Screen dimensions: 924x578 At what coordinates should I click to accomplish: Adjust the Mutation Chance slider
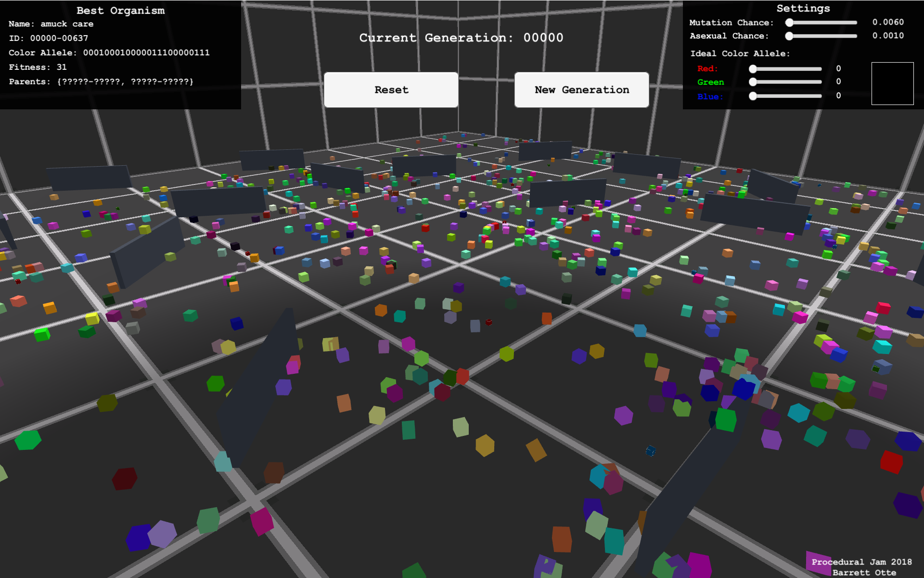[x=789, y=22]
